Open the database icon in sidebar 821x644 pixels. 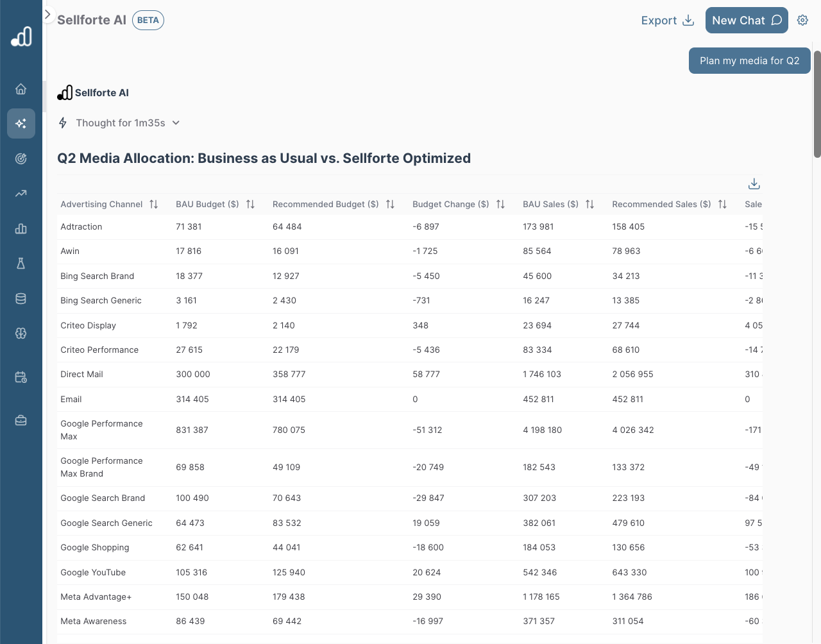click(x=21, y=298)
